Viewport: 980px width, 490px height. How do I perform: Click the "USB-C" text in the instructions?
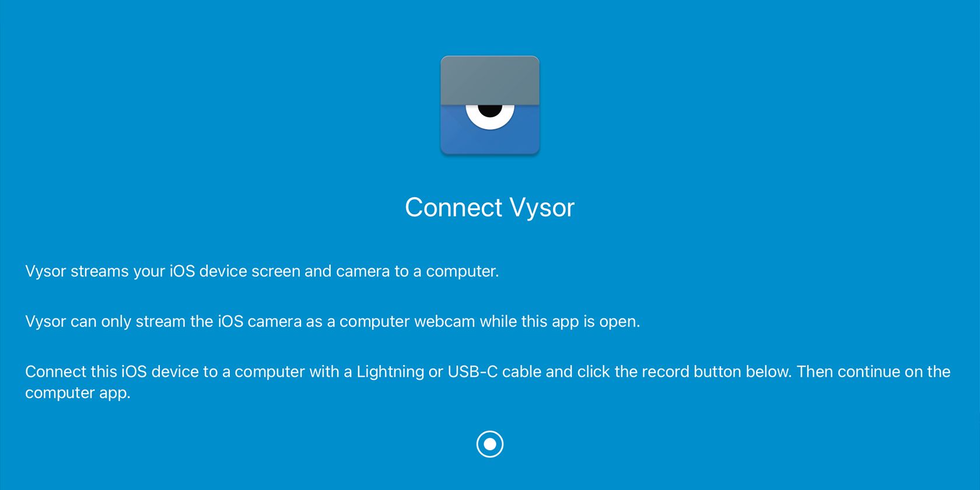coord(473,372)
